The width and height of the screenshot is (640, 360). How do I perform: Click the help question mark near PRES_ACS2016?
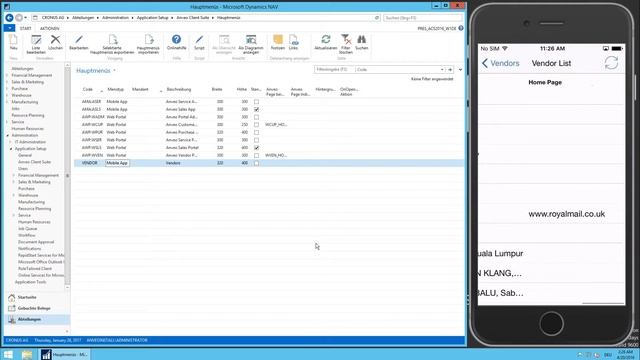tap(461, 28)
